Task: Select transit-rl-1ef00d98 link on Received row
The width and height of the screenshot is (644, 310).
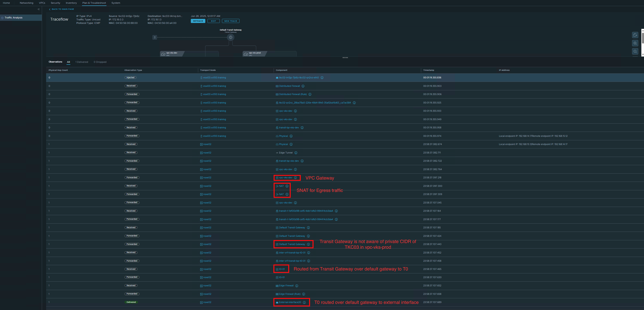Action: tap(306, 211)
